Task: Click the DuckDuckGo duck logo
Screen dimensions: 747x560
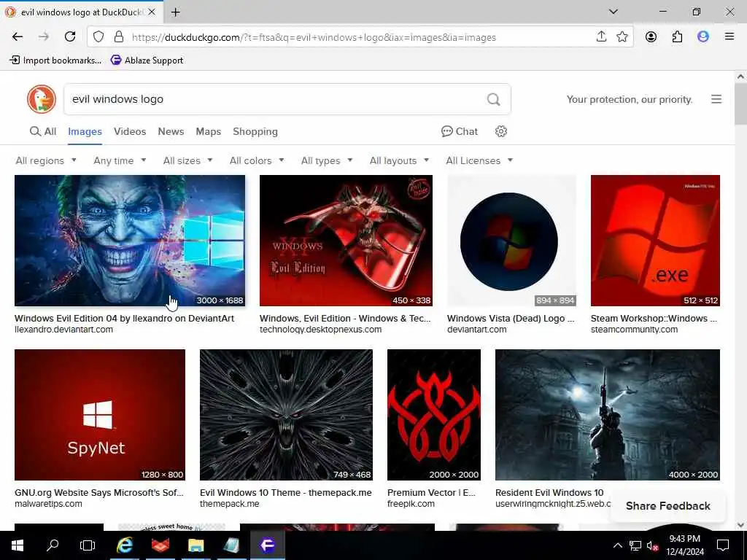Action: (42, 99)
